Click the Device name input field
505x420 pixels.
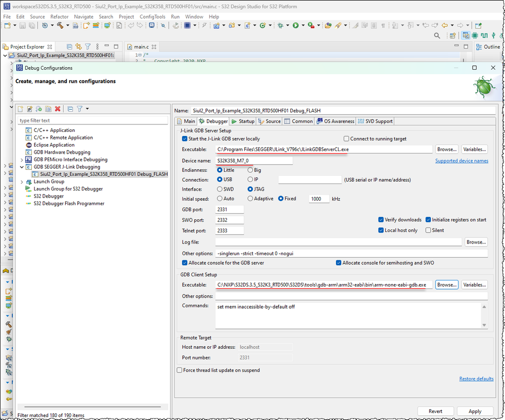(x=254, y=161)
